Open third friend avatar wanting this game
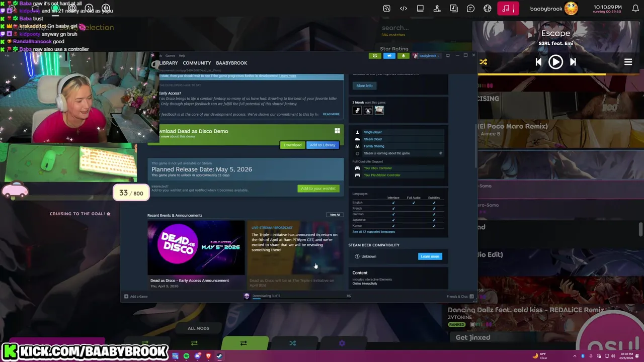644x362 pixels. 379,110
